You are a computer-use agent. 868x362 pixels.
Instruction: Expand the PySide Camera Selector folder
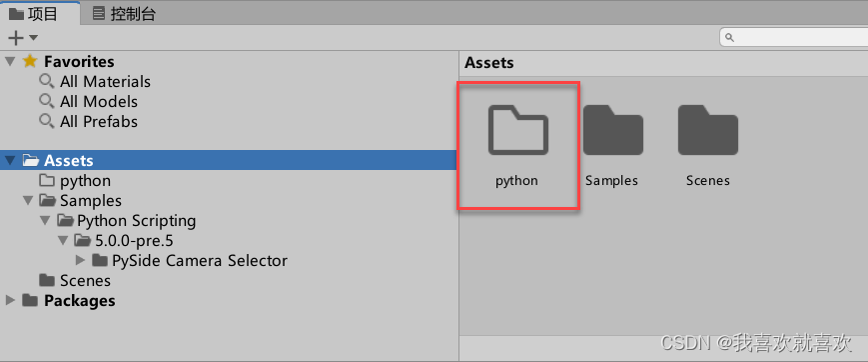tap(80, 260)
